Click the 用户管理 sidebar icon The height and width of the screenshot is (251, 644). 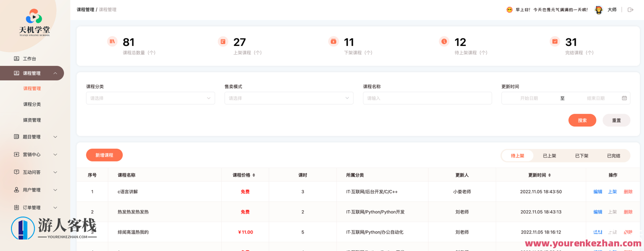[x=17, y=190]
